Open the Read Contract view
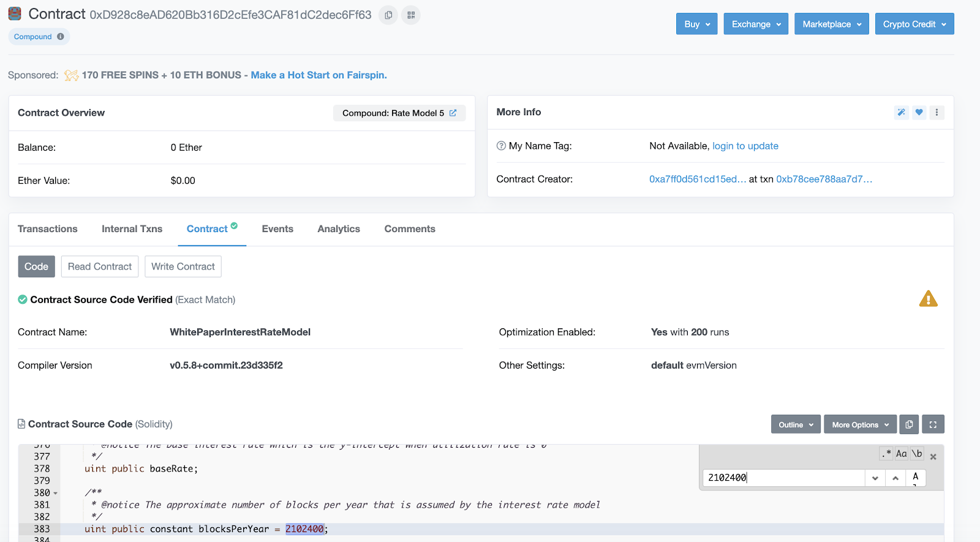 pyautogui.click(x=100, y=266)
